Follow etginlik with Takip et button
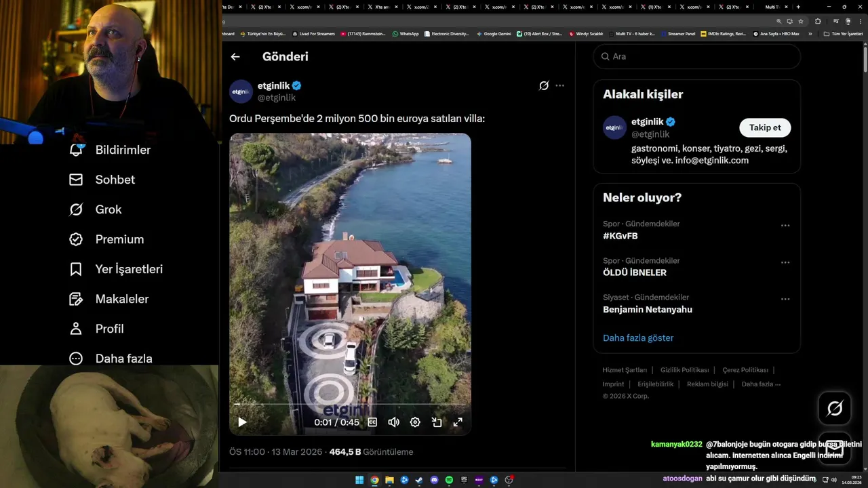Image resolution: width=868 pixels, height=488 pixels. tap(765, 127)
